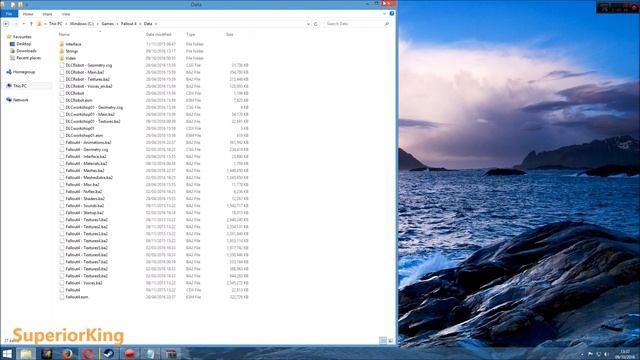The image size is (640, 360).
Task: Select the Fallout4 - Startup.ba2 file
Action: 84,213
